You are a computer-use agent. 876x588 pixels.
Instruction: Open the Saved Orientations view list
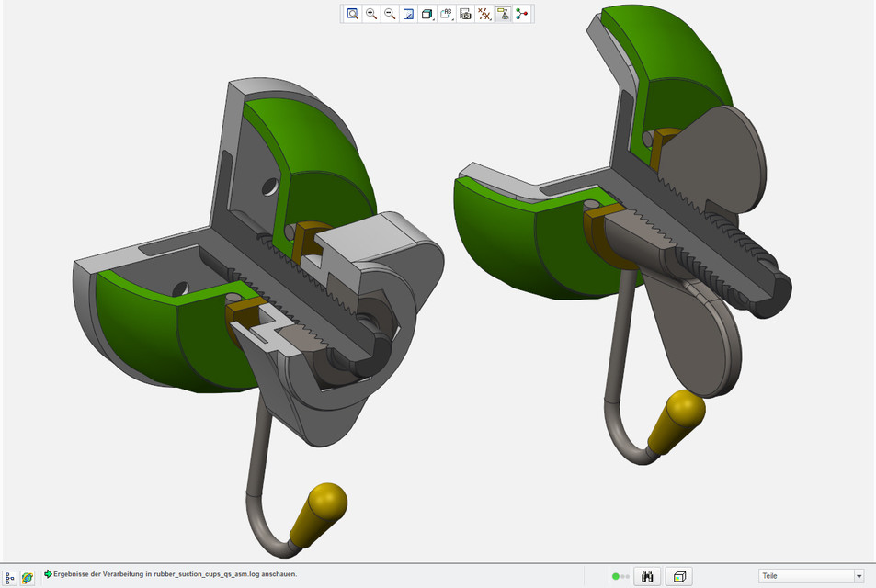click(447, 14)
